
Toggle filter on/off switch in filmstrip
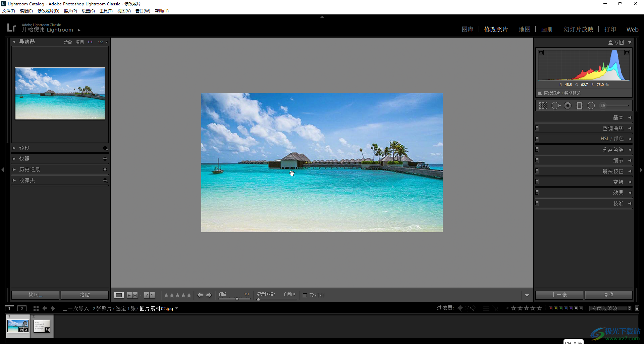point(637,308)
